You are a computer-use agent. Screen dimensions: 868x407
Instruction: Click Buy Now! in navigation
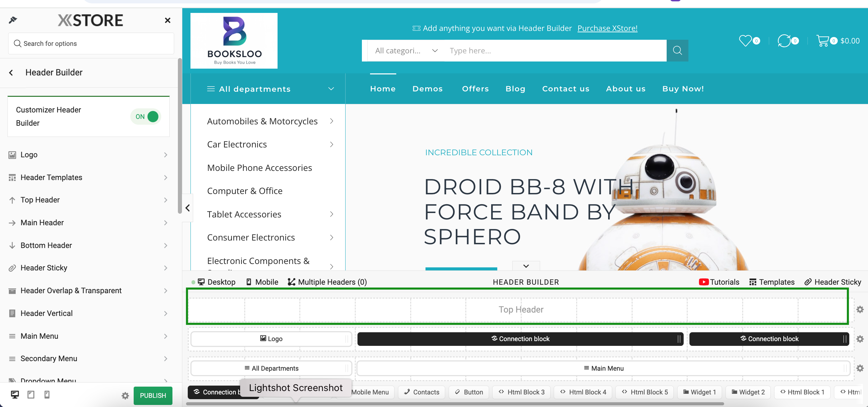coord(683,89)
